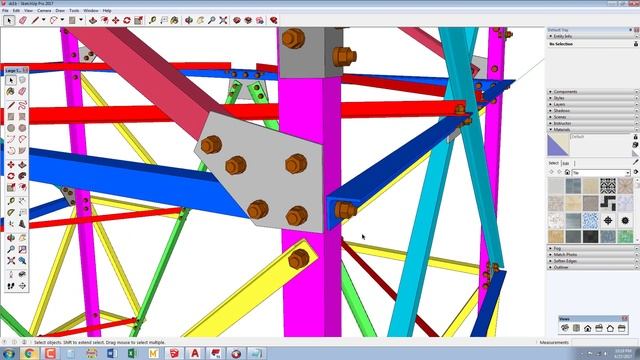Click the material name field showing Default
The image size is (640, 360).
tap(601, 137)
